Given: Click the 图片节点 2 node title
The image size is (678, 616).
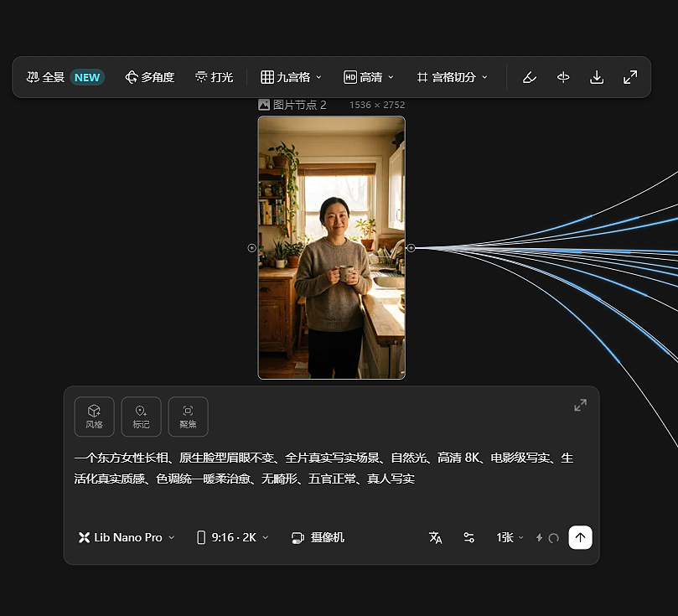Looking at the screenshot, I should click(x=299, y=105).
